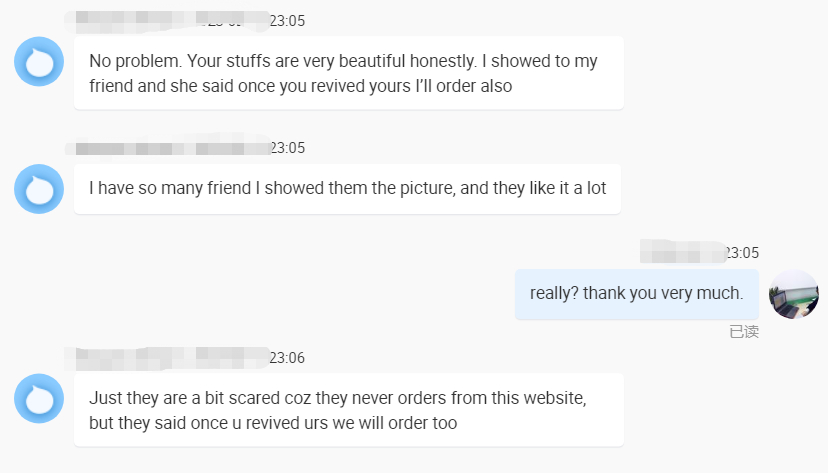828x473 pixels.
Task: Open the photo avatar beside "really? thank you"
Action: 794,294
